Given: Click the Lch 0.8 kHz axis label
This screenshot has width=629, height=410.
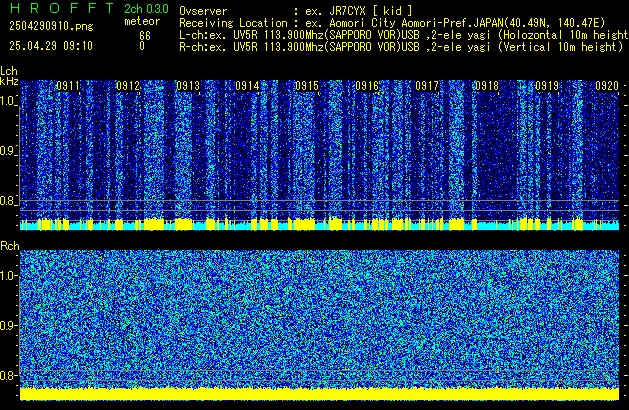Looking at the screenshot, I should [x=8, y=201].
